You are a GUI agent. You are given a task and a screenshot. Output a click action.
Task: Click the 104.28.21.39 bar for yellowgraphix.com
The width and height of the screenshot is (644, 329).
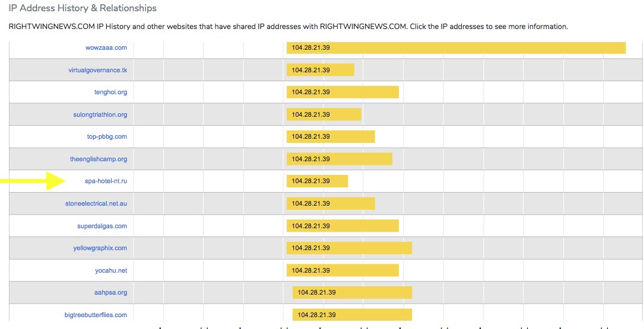[350, 248]
